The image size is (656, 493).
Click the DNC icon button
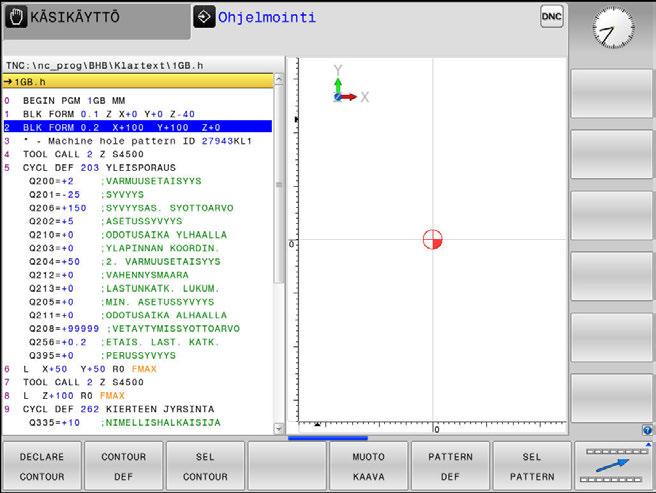coord(551,17)
